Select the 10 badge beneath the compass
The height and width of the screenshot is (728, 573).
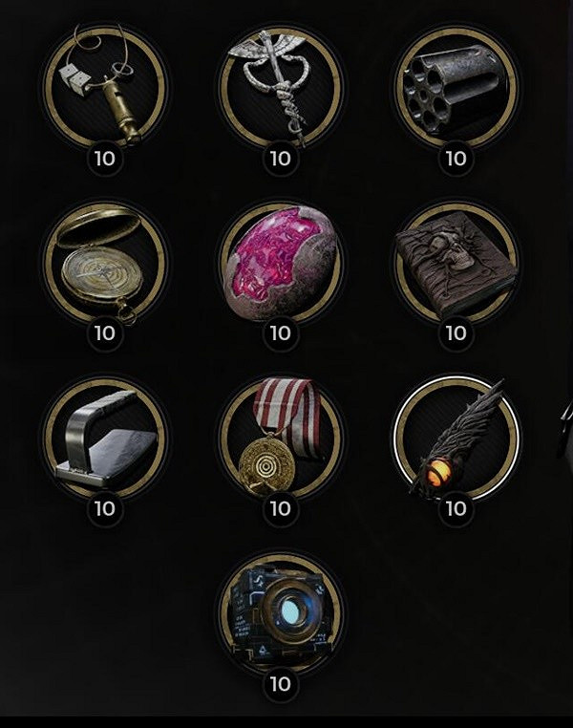tap(105, 333)
